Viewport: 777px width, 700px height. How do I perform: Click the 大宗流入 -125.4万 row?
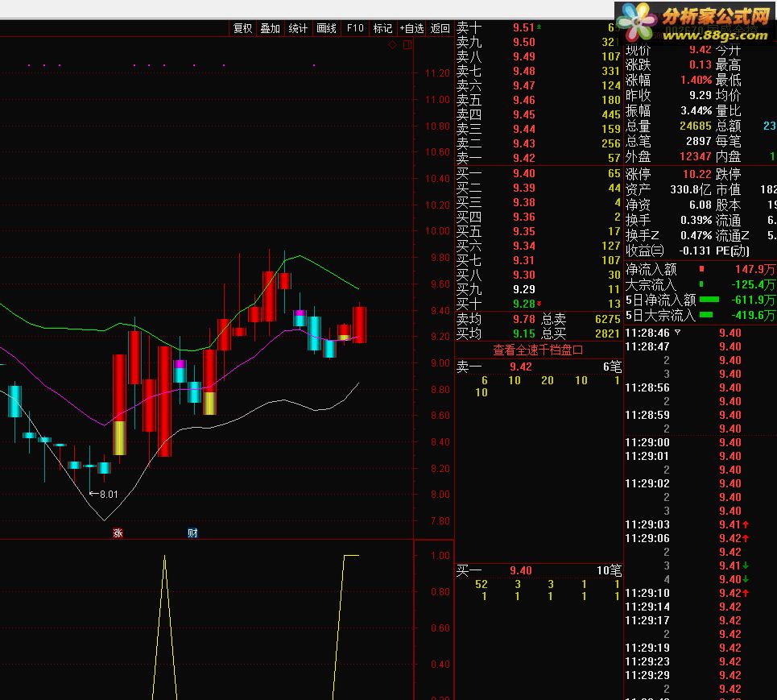701,284
